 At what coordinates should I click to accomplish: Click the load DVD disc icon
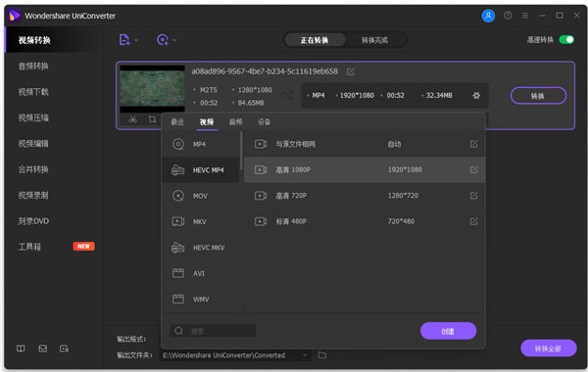pos(163,40)
